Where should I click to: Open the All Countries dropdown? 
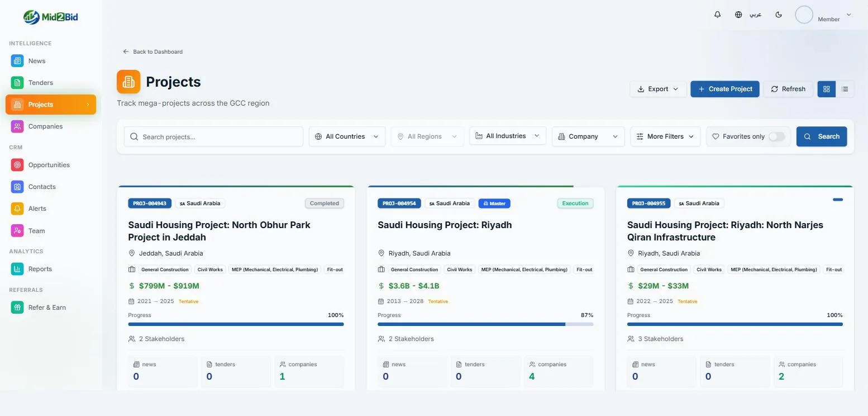pyautogui.click(x=347, y=136)
